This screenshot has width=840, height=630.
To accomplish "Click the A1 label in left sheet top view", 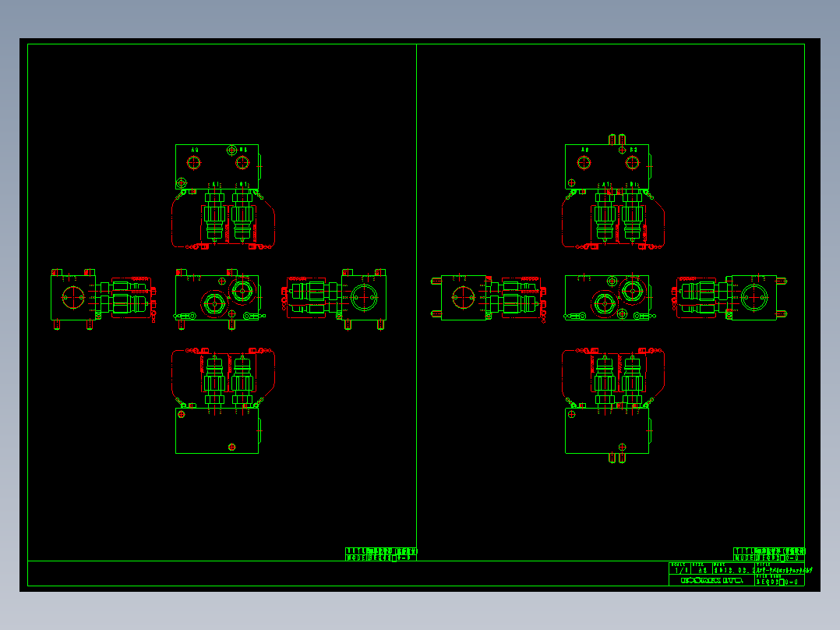I will click(215, 185).
